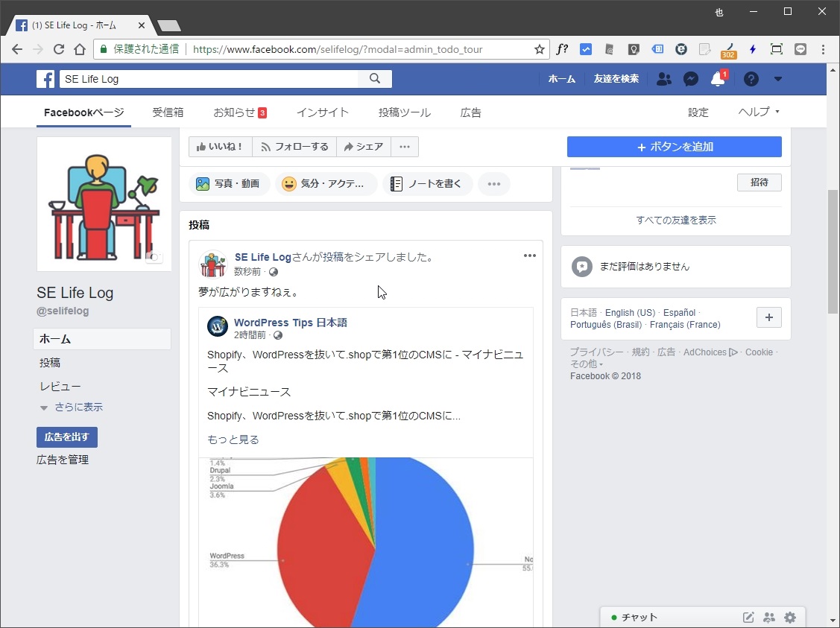The height and width of the screenshot is (628, 840).
Task: Open the quick help question mark icon
Action: [751, 79]
